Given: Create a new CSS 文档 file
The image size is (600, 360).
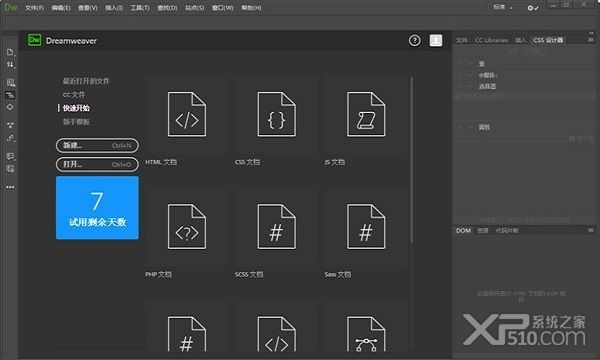Looking at the screenshot, I should coord(276,114).
